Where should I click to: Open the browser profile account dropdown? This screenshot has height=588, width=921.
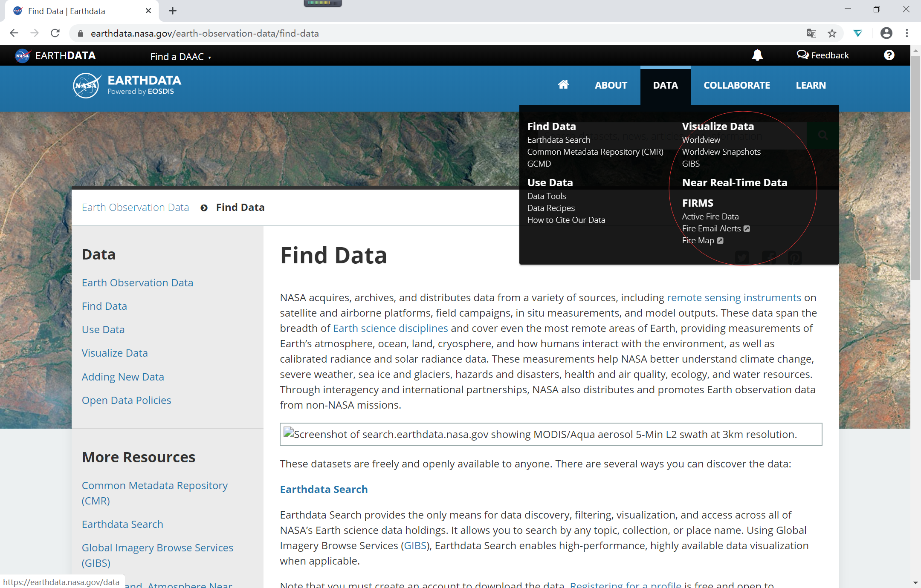[x=886, y=33]
